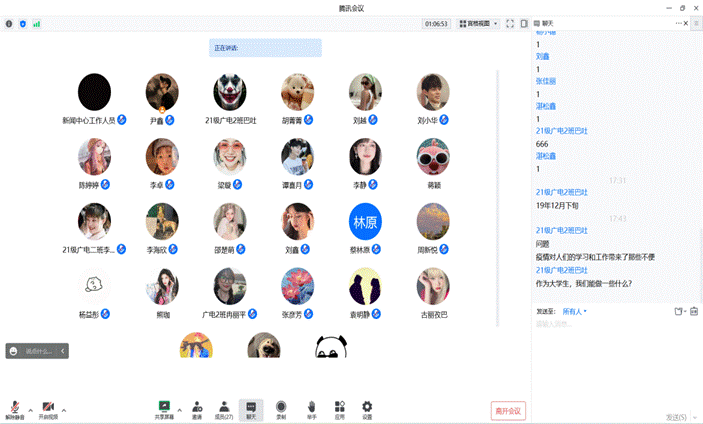Click the send file icon in chat
This screenshot has width=703, height=424.
680,311
